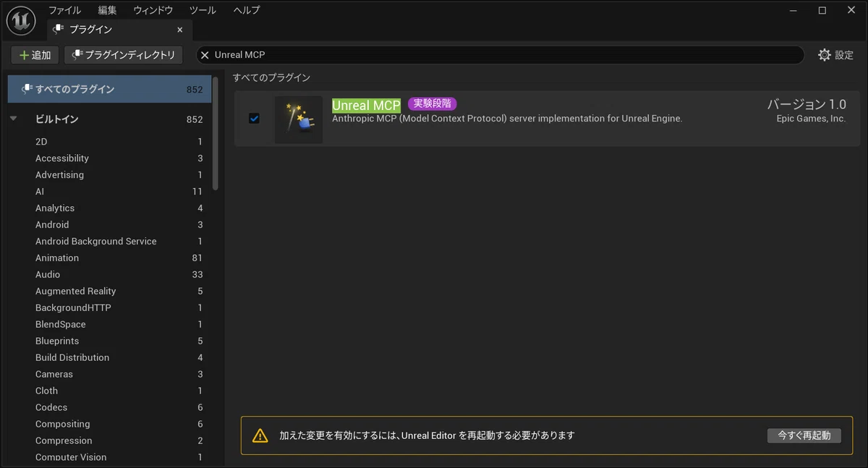Open the ファイル menu

64,10
